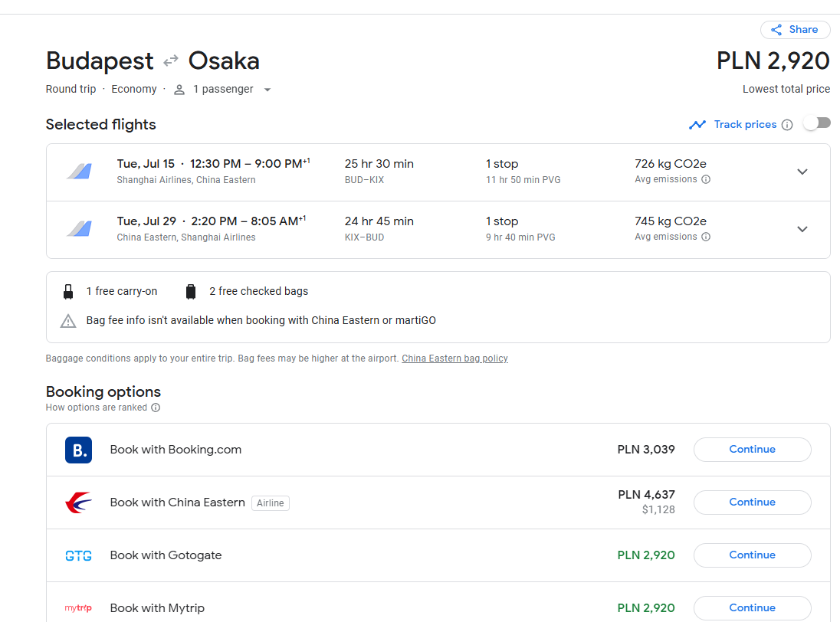The height and width of the screenshot is (622, 840).
Task: Continue with Mytrip
Action: 752,608
